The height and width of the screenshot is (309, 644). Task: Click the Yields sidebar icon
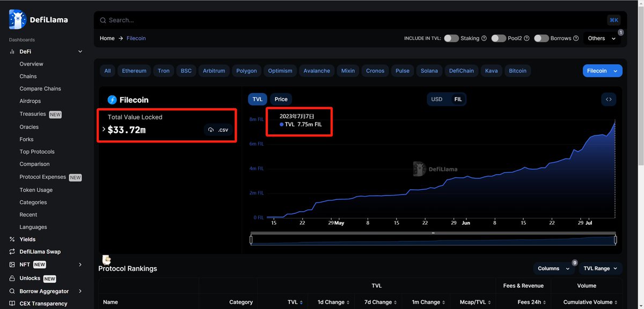click(12, 239)
